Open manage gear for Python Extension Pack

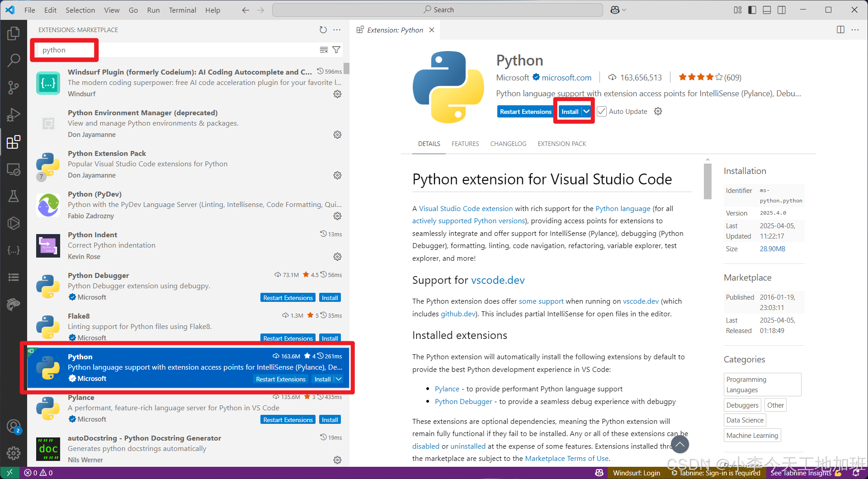tap(337, 175)
